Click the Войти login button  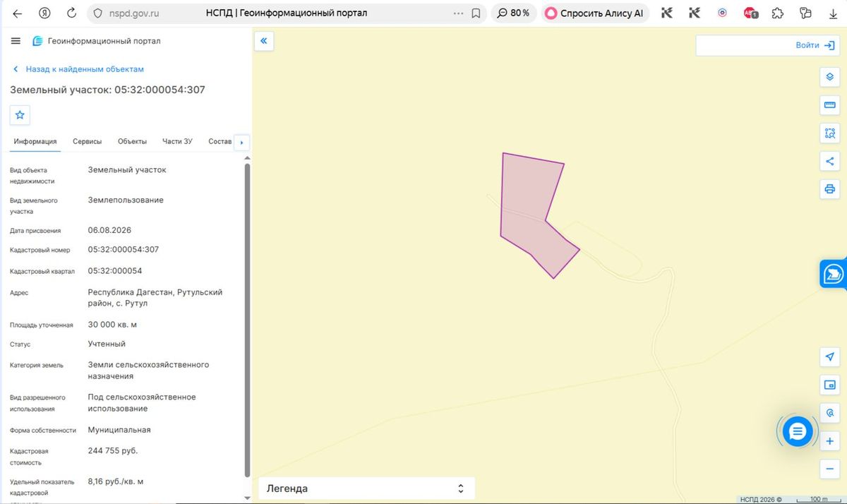coord(815,45)
